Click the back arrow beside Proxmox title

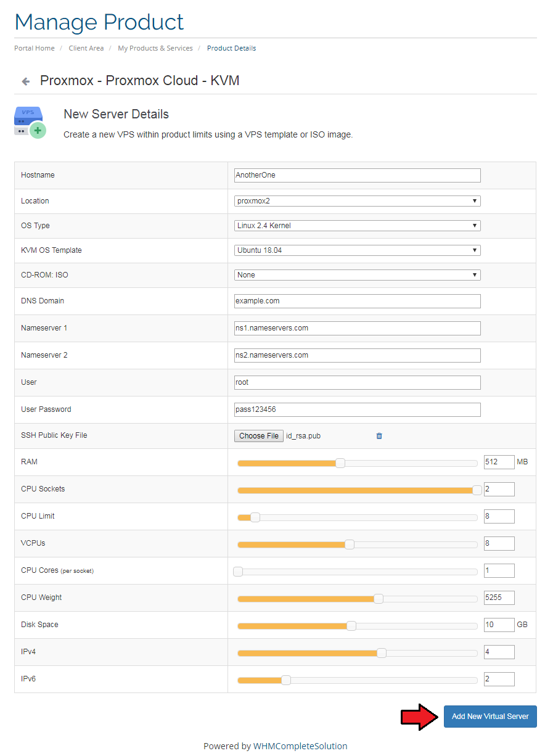tap(25, 81)
